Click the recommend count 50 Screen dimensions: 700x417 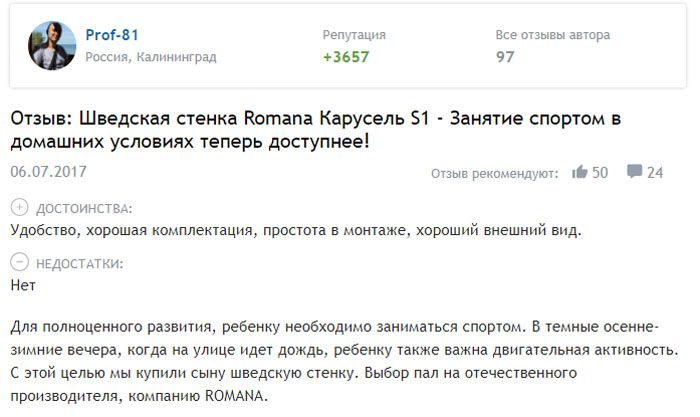click(x=600, y=172)
